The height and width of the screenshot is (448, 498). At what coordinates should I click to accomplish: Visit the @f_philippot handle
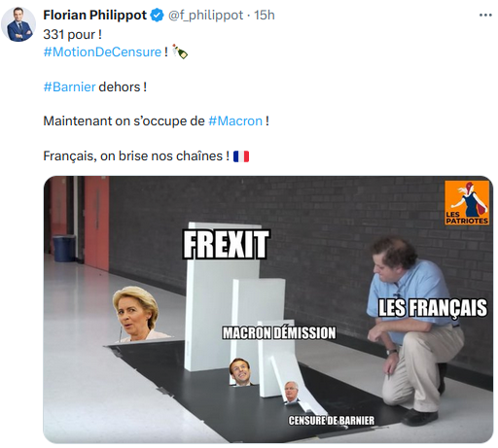pyautogui.click(x=205, y=16)
